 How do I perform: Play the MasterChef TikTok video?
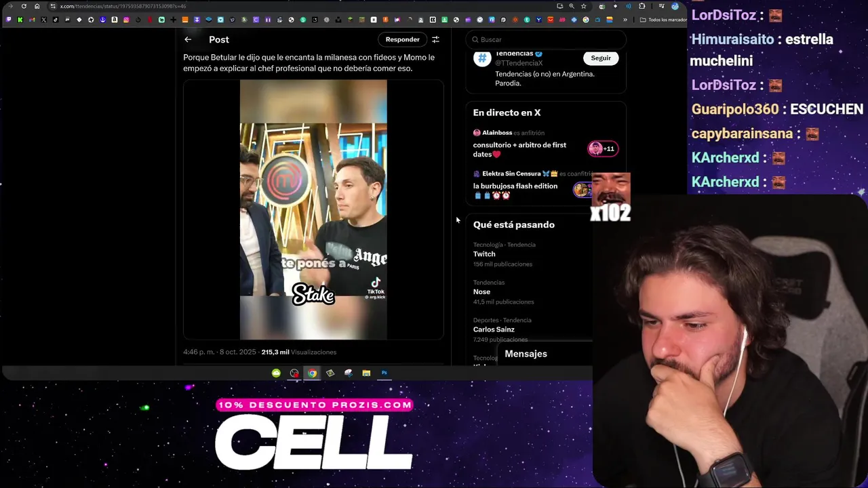313,209
